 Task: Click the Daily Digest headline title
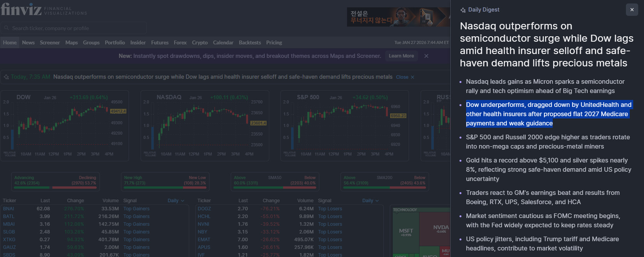coord(547,44)
